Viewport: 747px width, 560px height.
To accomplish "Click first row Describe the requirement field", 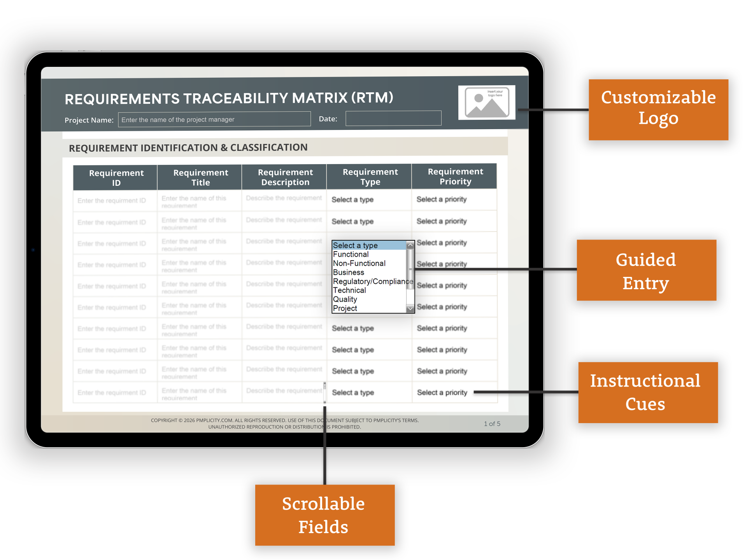I will (x=284, y=199).
